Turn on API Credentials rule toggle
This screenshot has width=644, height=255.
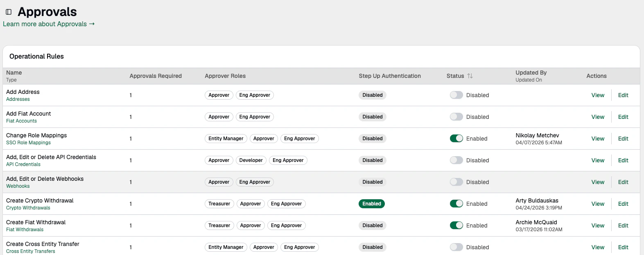[x=456, y=160]
